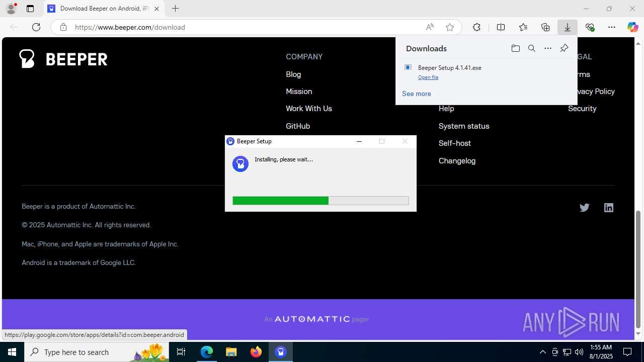The width and height of the screenshot is (644, 362).
Task: Open Edge Settings and more menu
Action: click(612, 27)
